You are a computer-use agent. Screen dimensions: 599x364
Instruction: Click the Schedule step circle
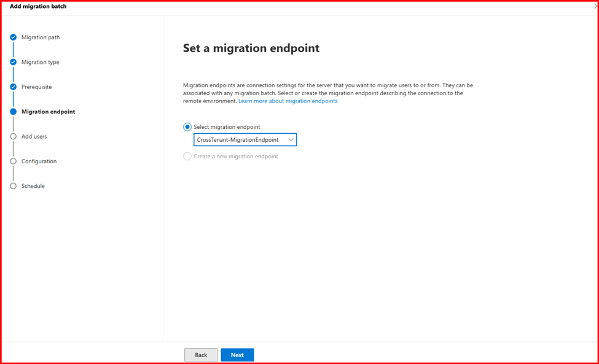[13, 186]
